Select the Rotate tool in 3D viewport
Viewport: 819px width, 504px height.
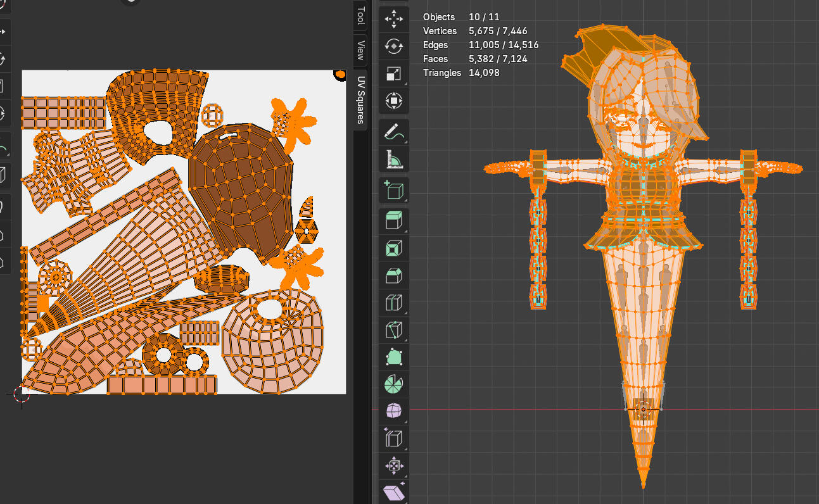[x=393, y=46]
